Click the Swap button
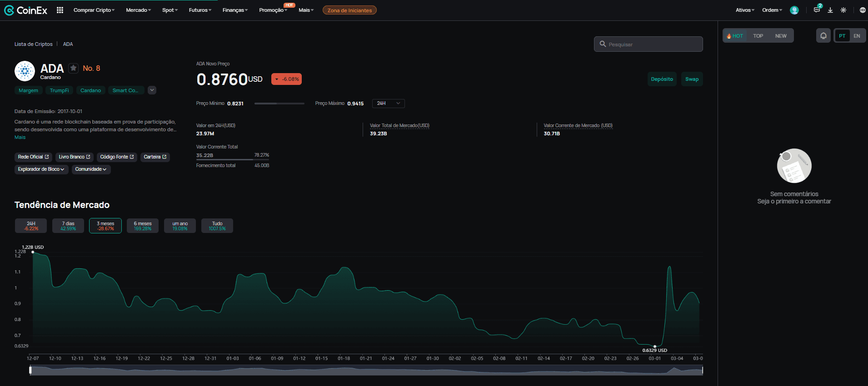Screen dimensions: 868x386 (x=692, y=79)
